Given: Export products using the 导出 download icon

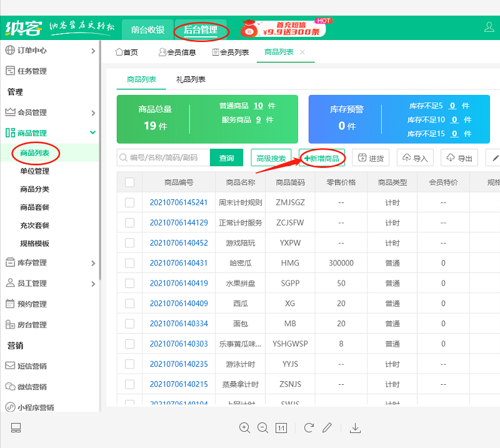Looking at the screenshot, I should 459,158.
